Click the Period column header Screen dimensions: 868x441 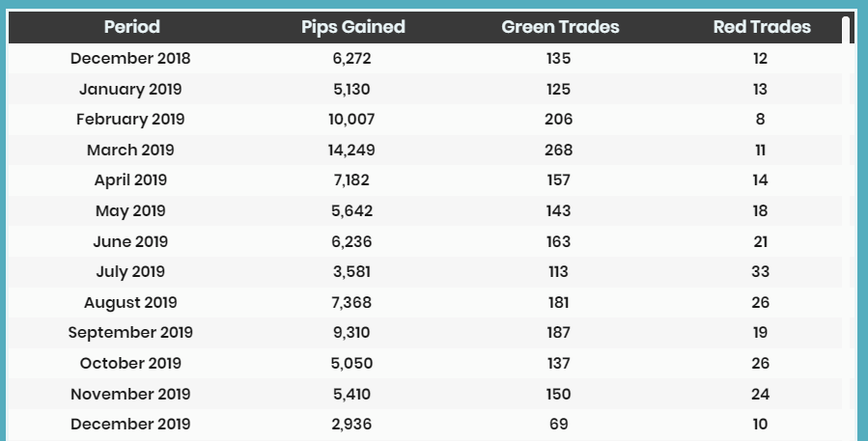pyautogui.click(x=131, y=27)
